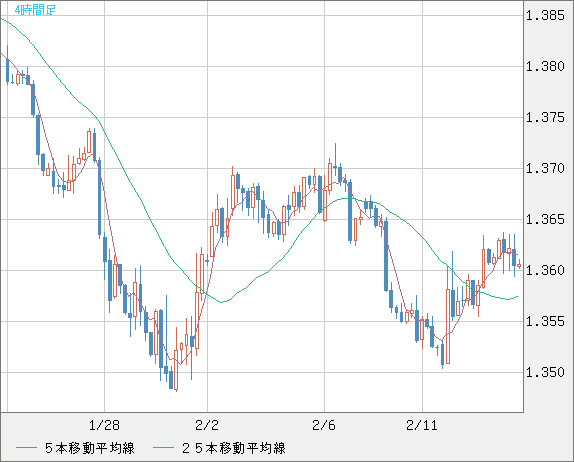The image size is (574, 462).
Task: Click the 1/28 date label
Action: (x=104, y=425)
